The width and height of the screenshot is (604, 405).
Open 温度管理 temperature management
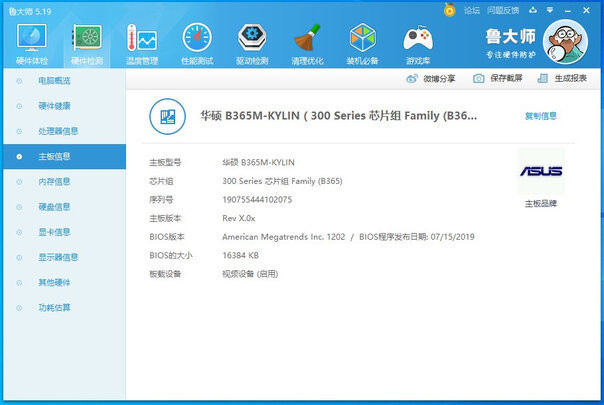142,40
